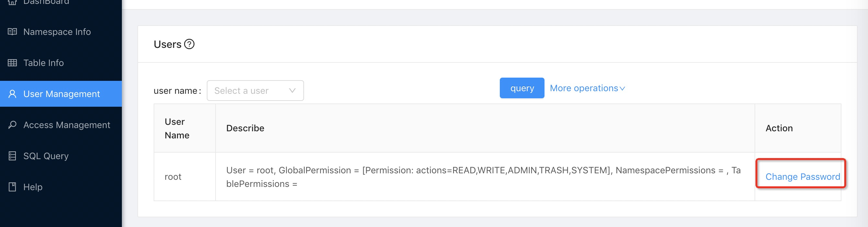Click Change Password for root
The width and height of the screenshot is (868, 227).
point(803,177)
